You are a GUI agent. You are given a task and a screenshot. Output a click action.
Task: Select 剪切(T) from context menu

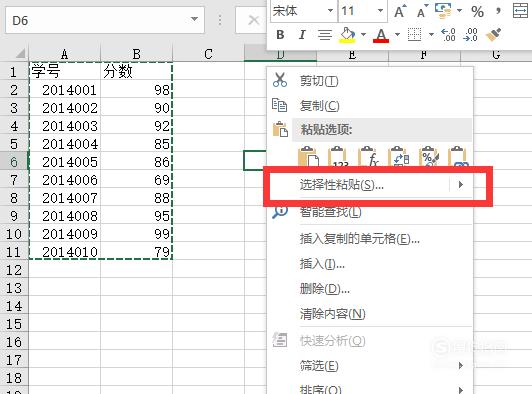click(319, 81)
